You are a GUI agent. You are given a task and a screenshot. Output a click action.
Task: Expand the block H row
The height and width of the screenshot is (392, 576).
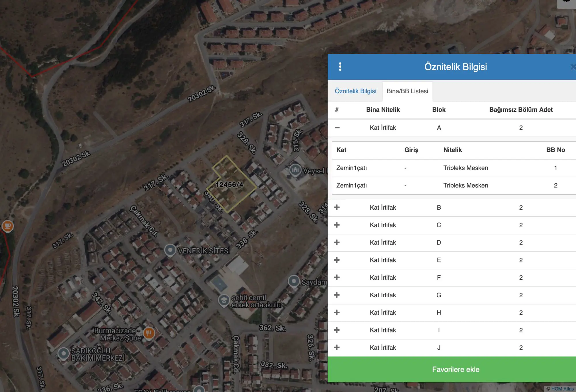(x=337, y=313)
